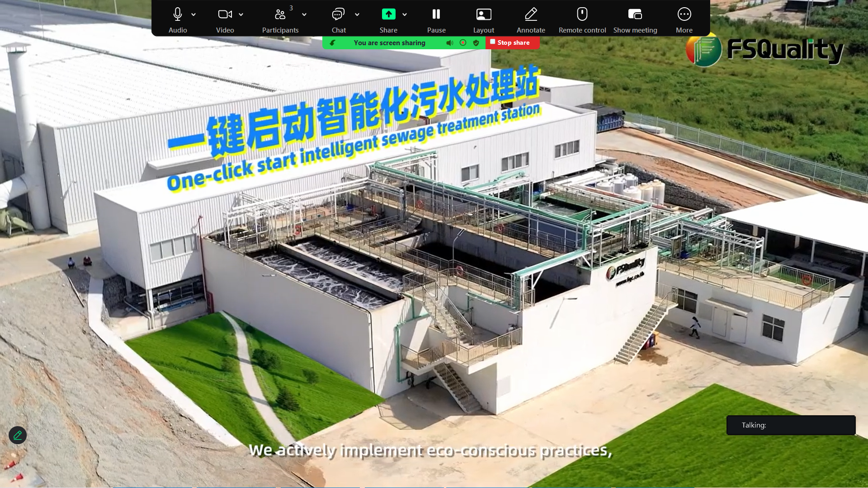The width and height of the screenshot is (868, 488).
Task: Expand the Participants options arrow
Action: 304,14
